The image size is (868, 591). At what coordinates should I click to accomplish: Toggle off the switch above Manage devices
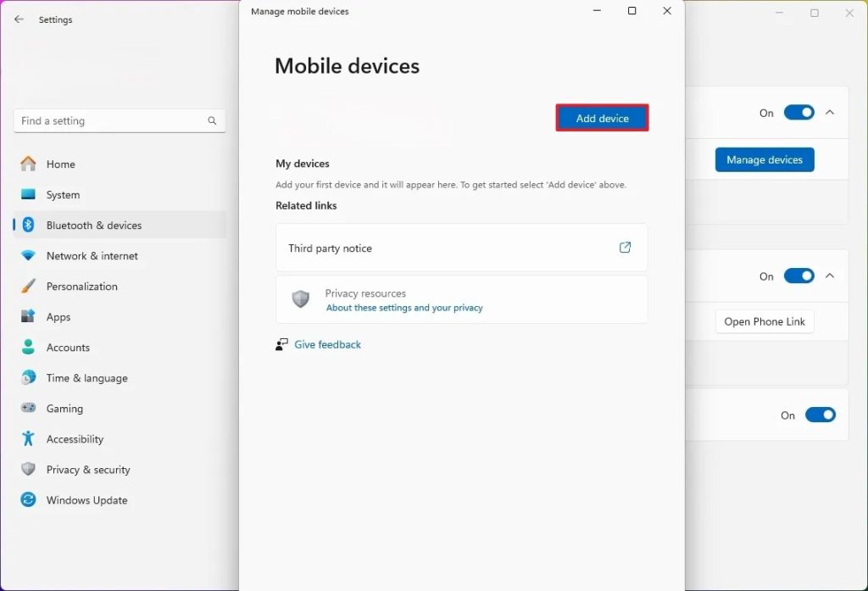(798, 113)
